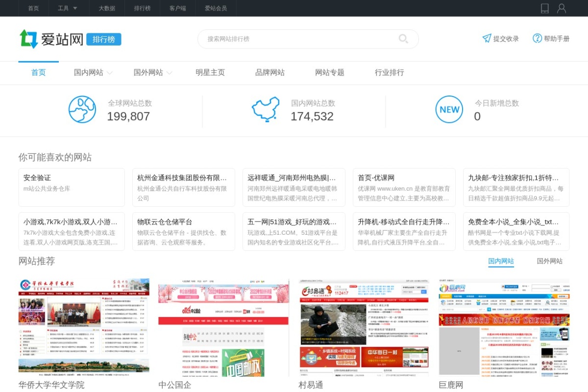Viewport: 588px width, 392px height.
Task: Open the 物联云仓仓储平台 site card
Action: 184,231
